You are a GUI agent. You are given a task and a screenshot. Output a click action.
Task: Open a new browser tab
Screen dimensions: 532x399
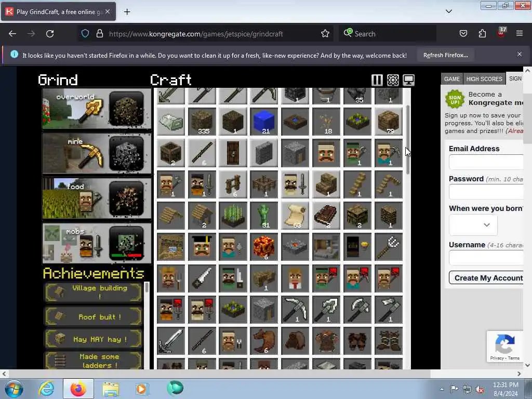coord(127,12)
